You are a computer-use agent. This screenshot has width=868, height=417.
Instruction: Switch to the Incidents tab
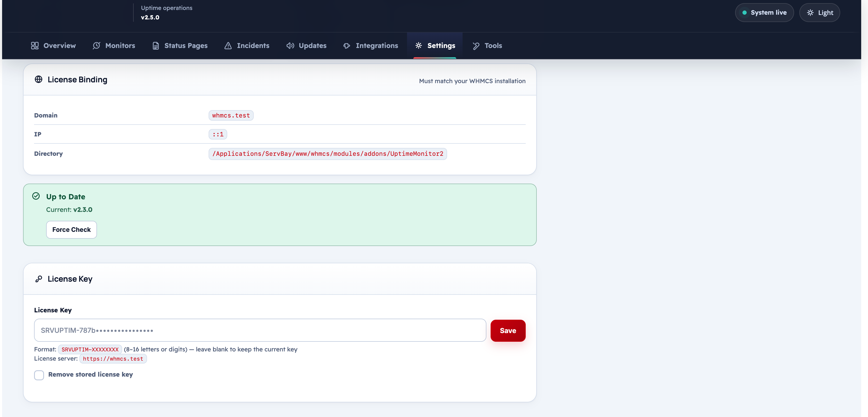247,46
